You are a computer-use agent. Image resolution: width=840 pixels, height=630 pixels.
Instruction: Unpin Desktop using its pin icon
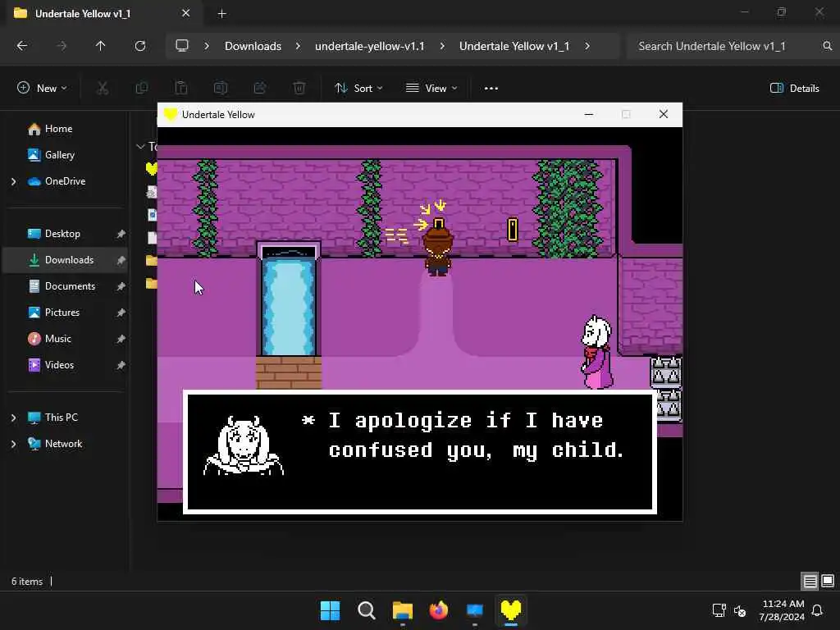[x=121, y=234]
